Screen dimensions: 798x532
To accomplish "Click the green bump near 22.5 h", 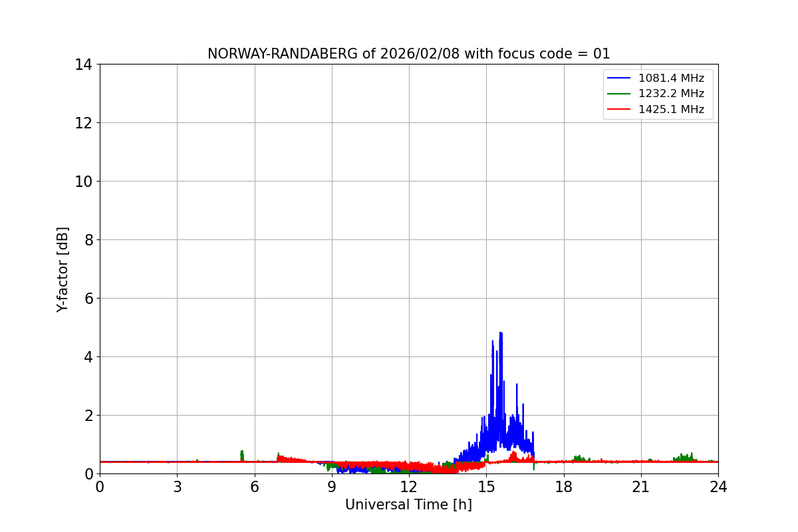I will pyautogui.click(x=684, y=458).
